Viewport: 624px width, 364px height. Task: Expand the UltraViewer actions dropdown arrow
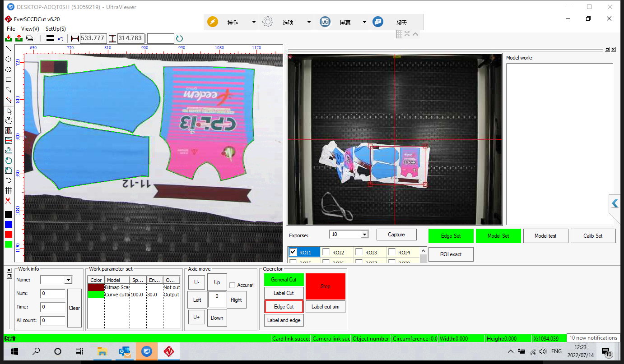[254, 23]
